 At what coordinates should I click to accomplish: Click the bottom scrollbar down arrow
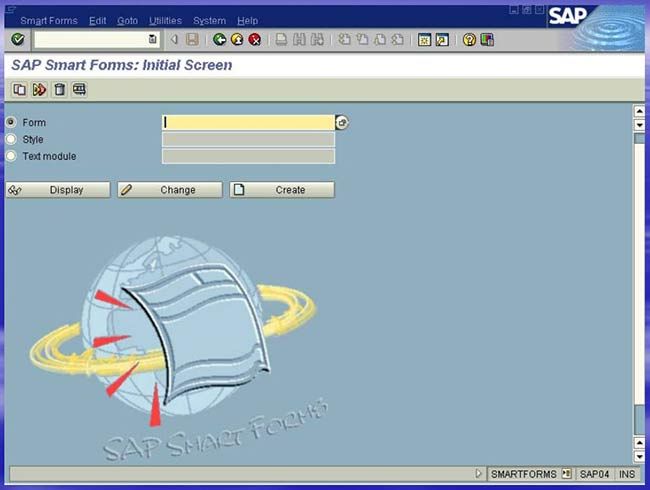click(x=639, y=457)
